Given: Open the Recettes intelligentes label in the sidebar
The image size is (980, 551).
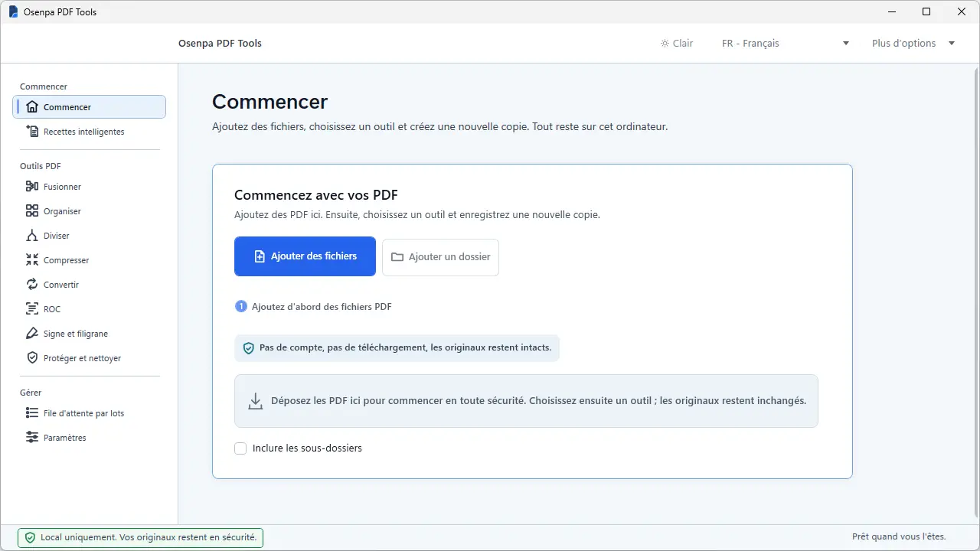Looking at the screenshot, I should click(83, 132).
